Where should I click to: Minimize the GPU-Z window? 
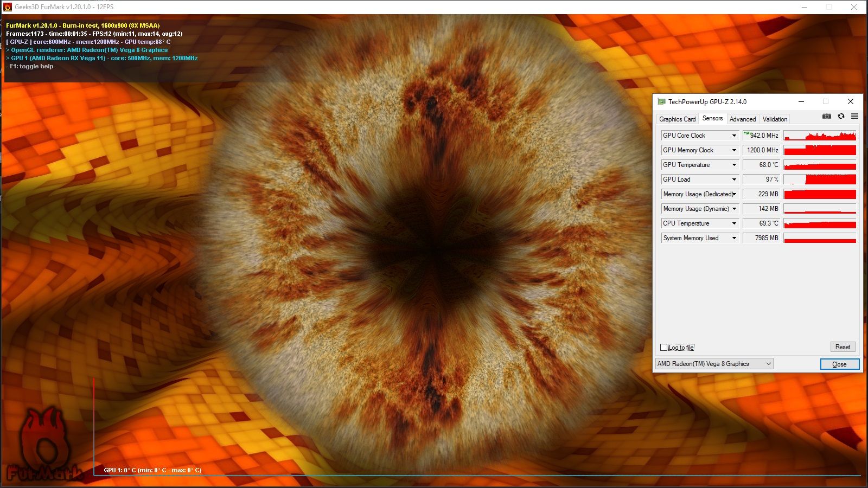[x=801, y=101]
